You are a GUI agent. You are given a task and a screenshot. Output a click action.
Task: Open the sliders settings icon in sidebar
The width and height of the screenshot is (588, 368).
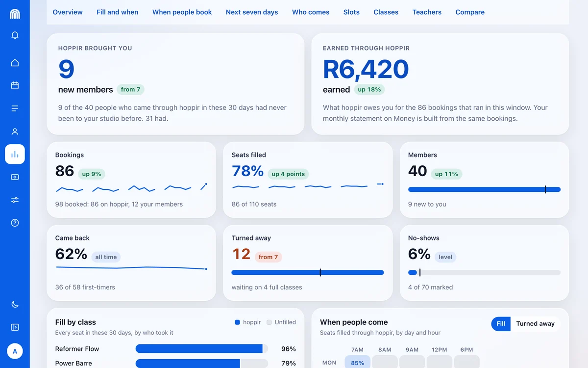click(15, 200)
